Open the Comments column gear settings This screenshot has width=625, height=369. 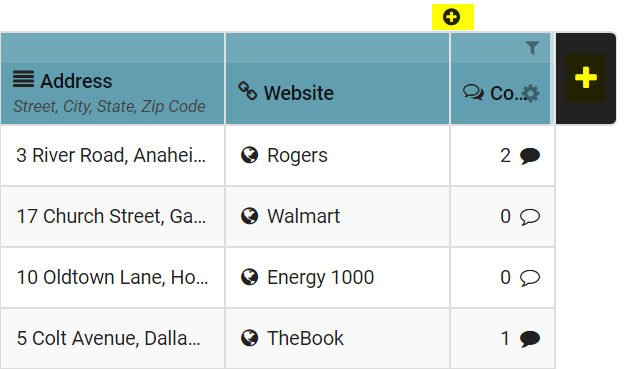pyautogui.click(x=531, y=94)
